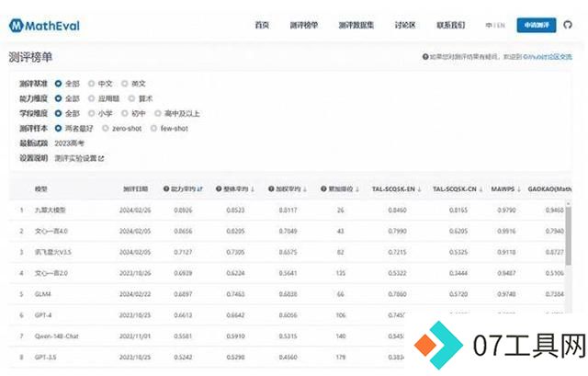Click value 0.7127 in 讯飞星火V3.5 row

pyautogui.click(x=183, y=252)
